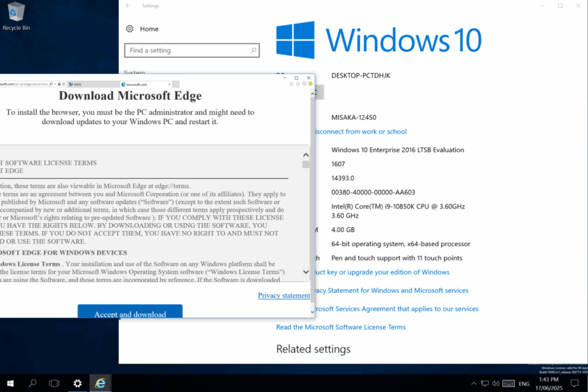The width and height of the screenshot is (588, 392).
Task: Open Privacy Statement for Windows and Microsoft services
Action: click(391, 291)
